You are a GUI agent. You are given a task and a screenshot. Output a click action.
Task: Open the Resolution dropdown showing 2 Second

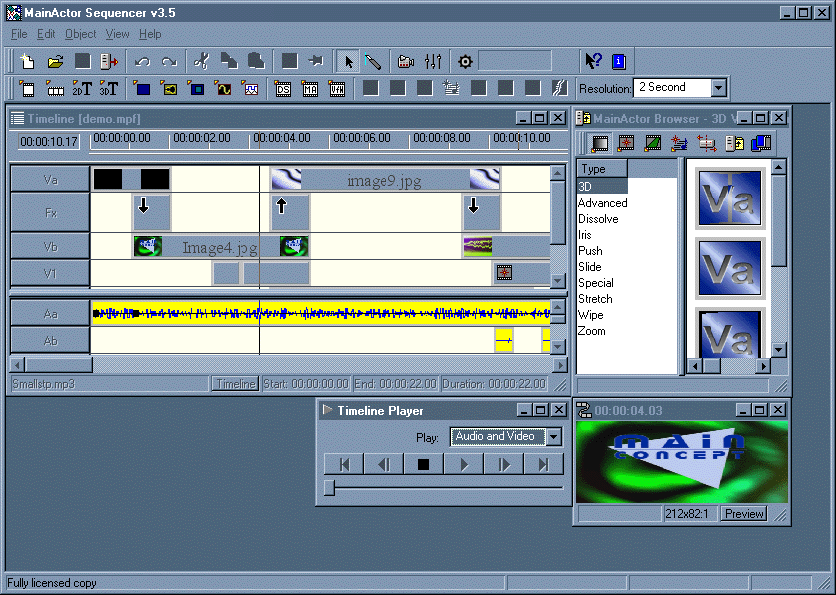coord(719,88)
